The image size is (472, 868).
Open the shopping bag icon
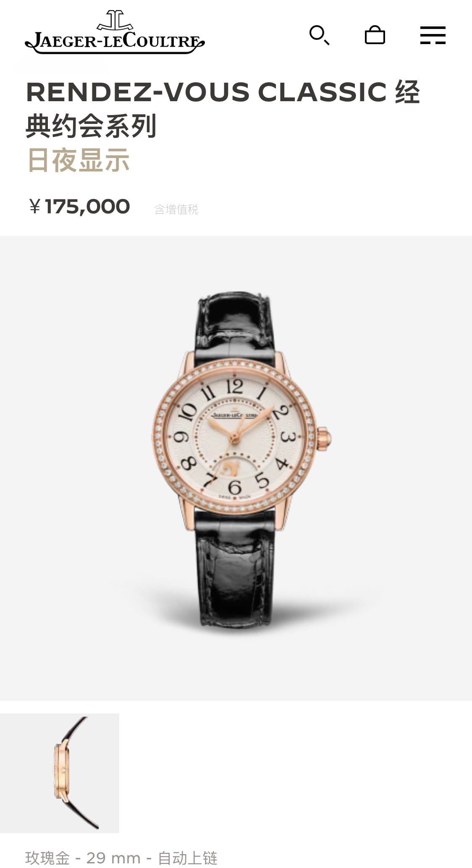click(x=375, y=35)
